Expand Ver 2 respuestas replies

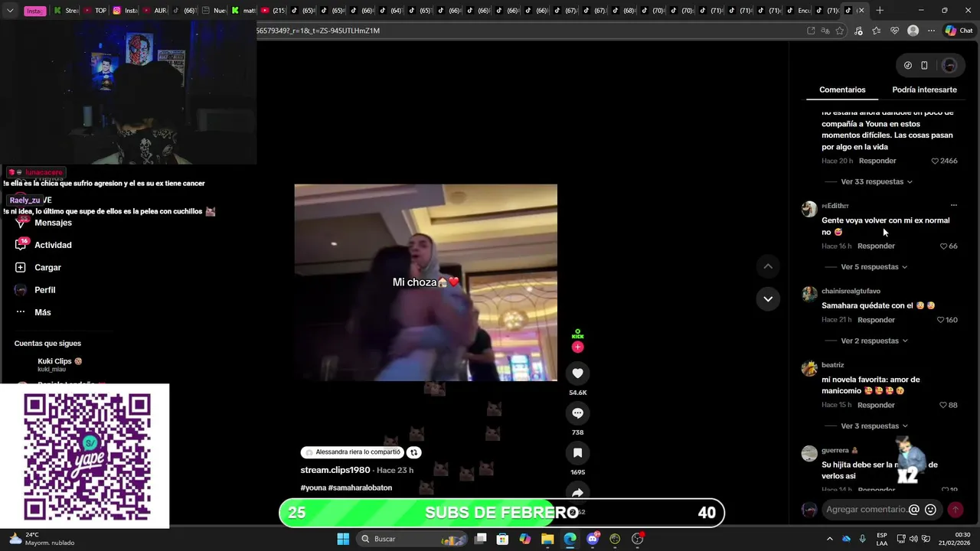(874, 341)
